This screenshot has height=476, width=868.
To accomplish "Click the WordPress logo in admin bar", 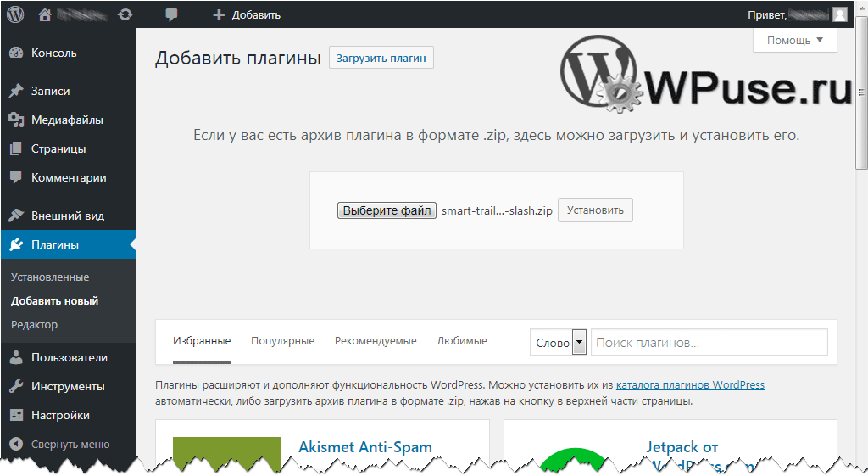I will point(15,14).
